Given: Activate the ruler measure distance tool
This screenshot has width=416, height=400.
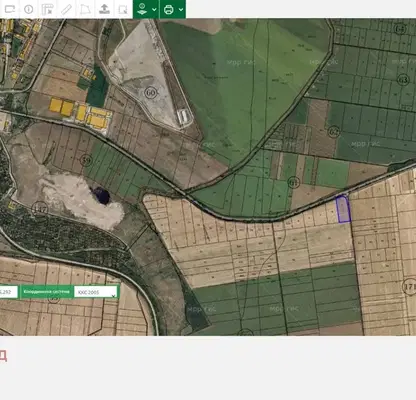Looking at the screenshot, I should point(67,9).
